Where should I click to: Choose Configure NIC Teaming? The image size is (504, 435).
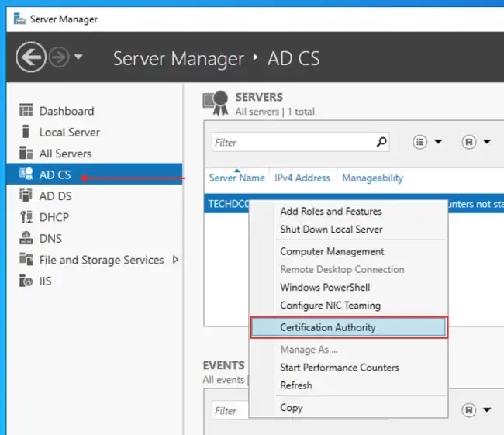point(330,305)
